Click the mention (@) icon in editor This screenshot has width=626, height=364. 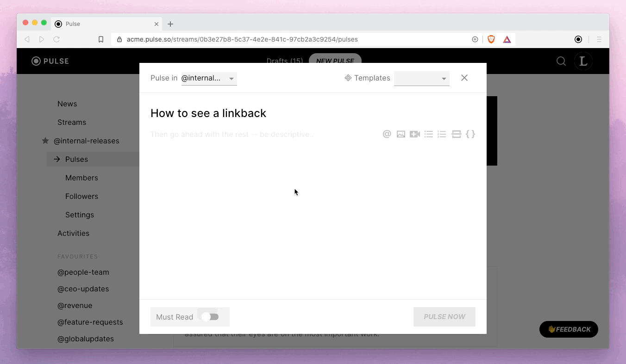coord(387,134)
